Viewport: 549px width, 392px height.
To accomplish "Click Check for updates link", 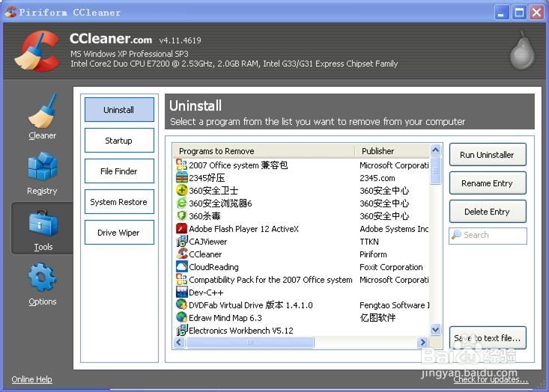I will (x=491, y=379).
